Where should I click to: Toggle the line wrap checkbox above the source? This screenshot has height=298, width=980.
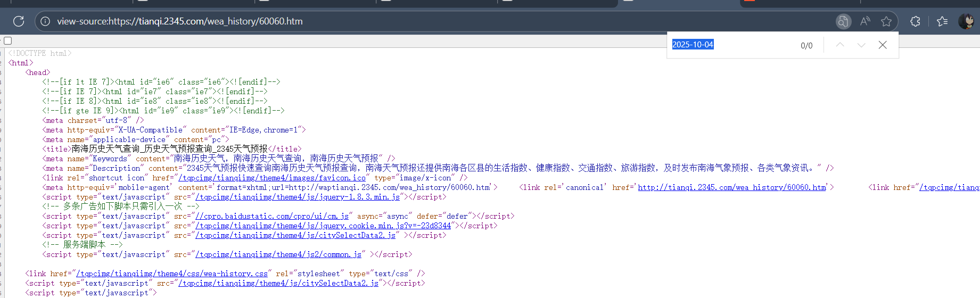pyautogui.click(x=7, y=40)
